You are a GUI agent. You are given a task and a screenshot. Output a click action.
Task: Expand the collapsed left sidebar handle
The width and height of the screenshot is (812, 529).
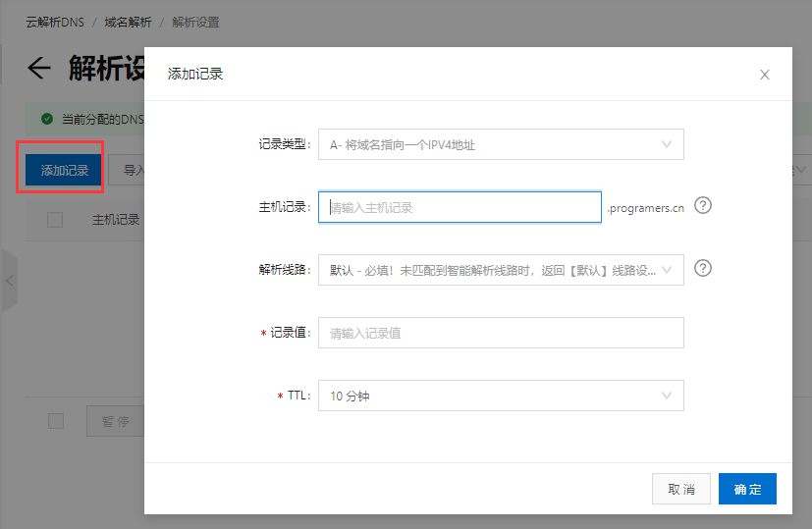point(9,282)
